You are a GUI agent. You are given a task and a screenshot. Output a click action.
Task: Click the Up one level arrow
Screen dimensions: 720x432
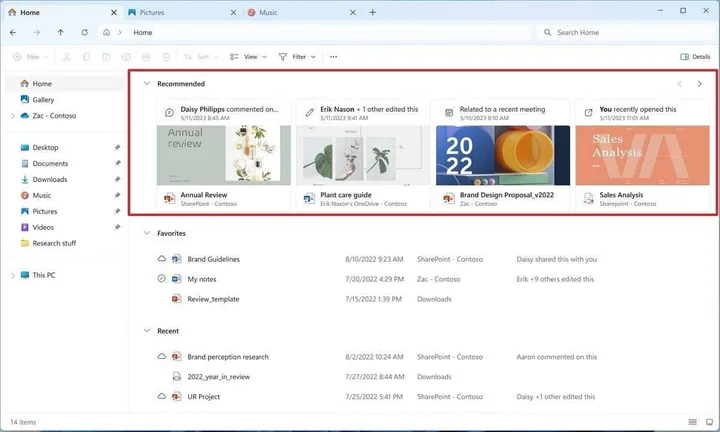(61, 32)
